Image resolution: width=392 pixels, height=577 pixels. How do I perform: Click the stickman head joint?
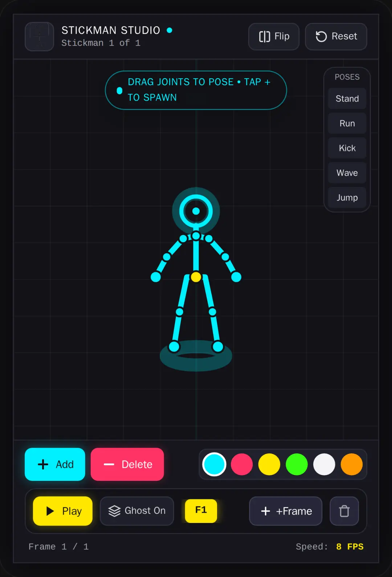(196, 211)
